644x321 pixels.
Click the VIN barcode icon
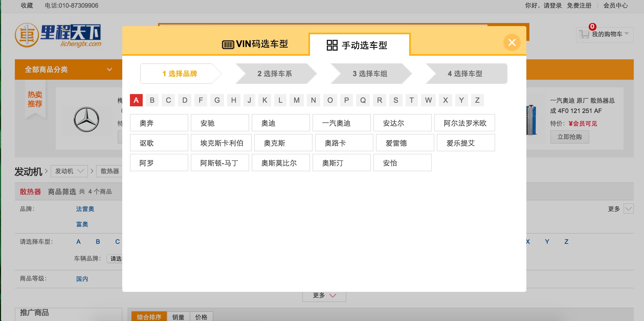tap(228, 45)
